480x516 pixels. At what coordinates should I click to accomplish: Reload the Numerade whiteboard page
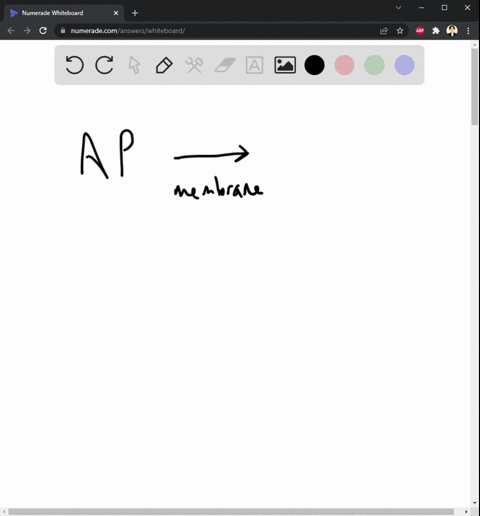tap(43, 31)
